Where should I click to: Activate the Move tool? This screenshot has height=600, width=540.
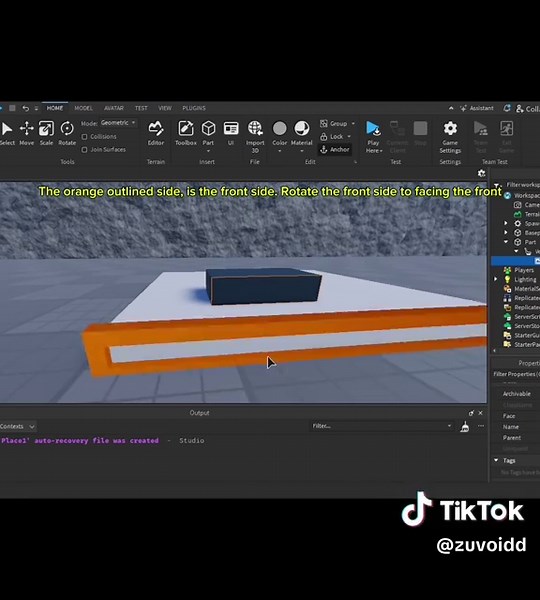pos(26,132)
